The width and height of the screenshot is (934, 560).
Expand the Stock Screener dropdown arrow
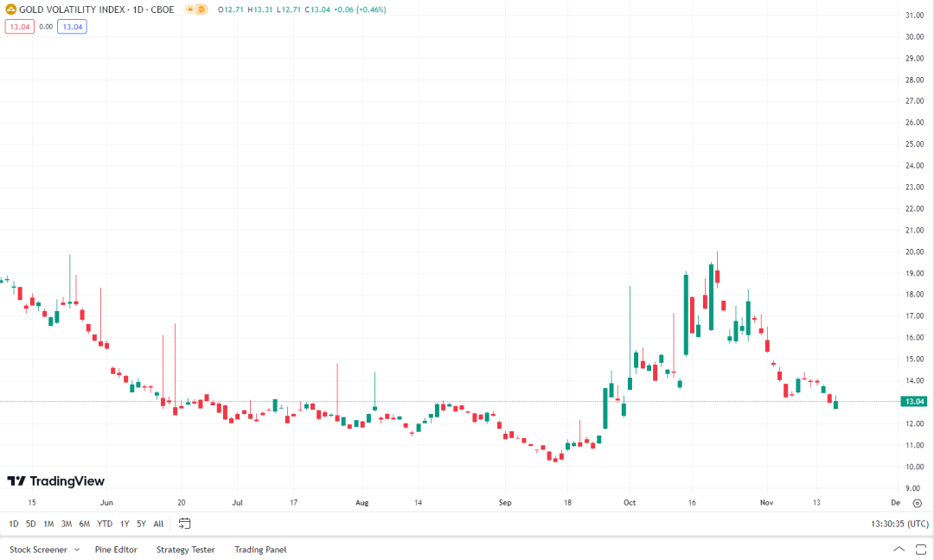point(77,550)
